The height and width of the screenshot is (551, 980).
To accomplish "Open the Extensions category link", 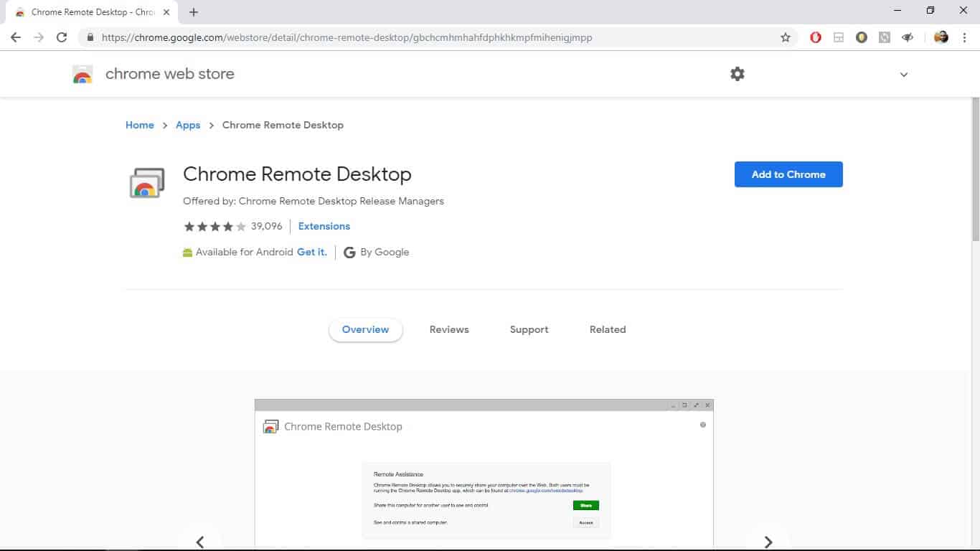I will click(x=324, y=226).
